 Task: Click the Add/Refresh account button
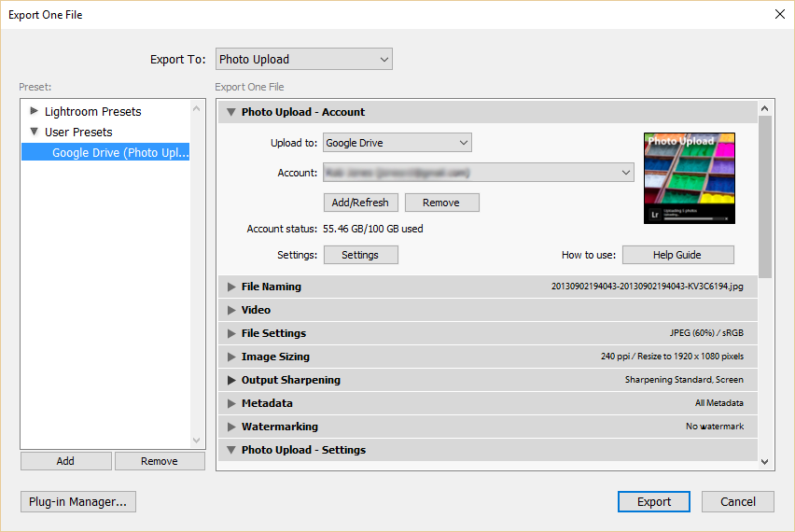point(361,203)
